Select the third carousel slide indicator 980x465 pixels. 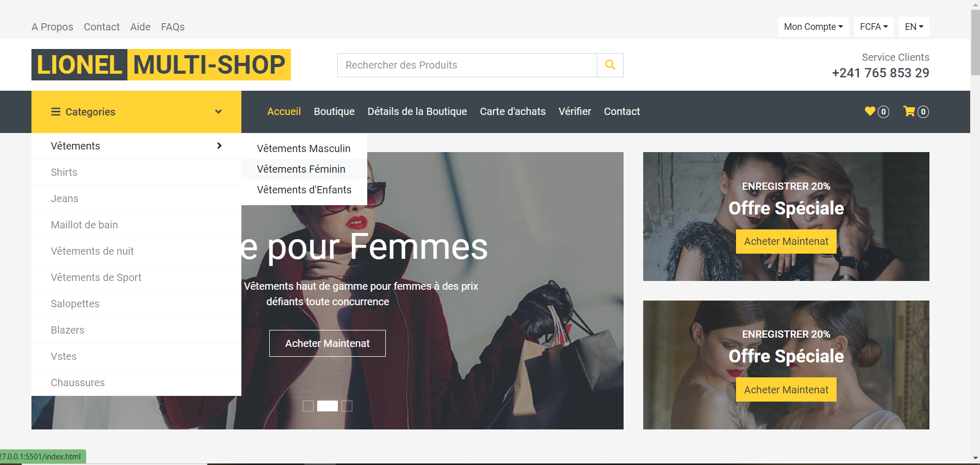point(347,406)
